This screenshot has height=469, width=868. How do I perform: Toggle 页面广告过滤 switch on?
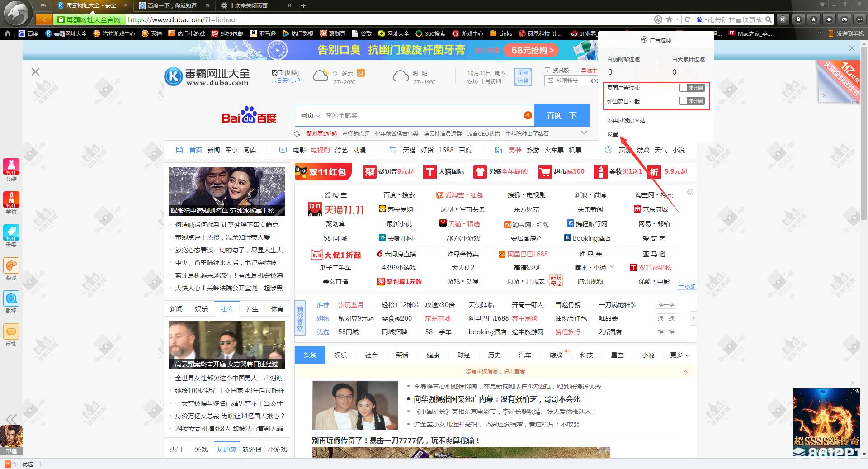click(x=692, y=88)
